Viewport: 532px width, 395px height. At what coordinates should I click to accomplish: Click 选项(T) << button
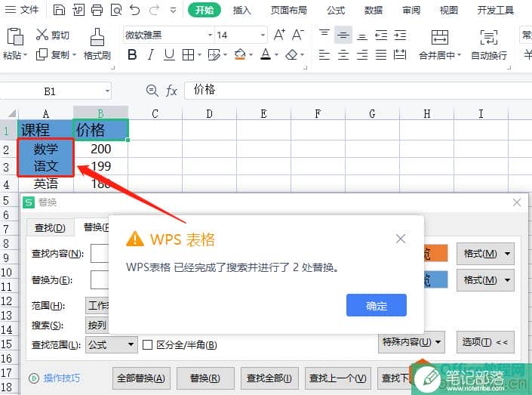coord(485,341)
